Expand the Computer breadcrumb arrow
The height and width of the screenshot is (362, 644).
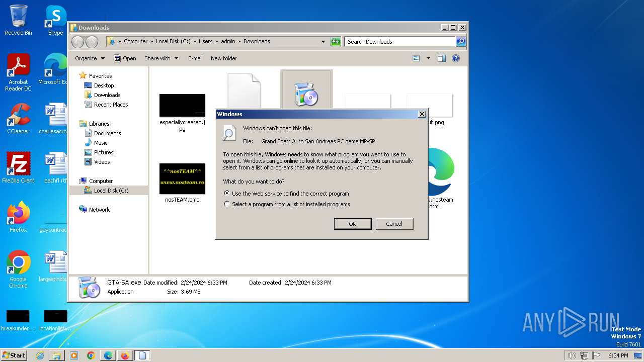click(152, 42)
